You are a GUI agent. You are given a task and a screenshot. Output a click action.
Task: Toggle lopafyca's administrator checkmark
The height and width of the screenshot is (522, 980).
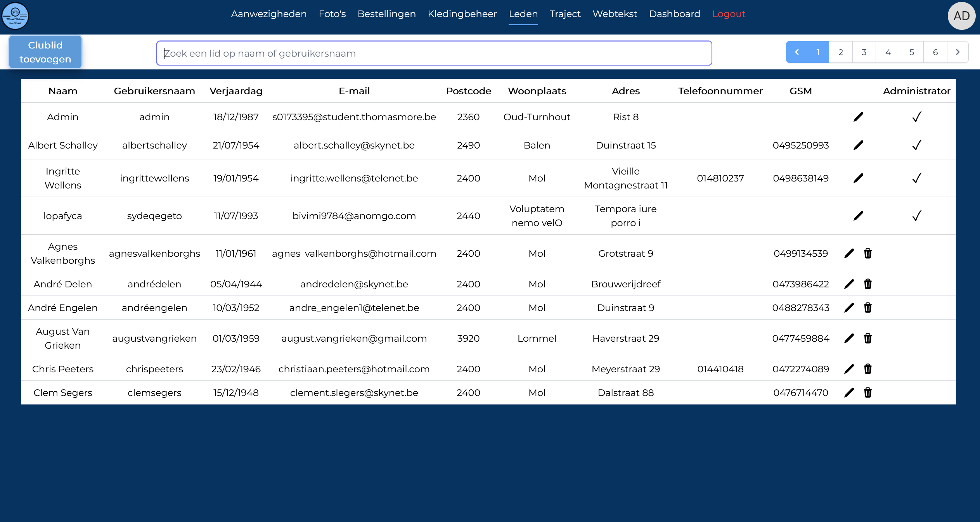917,215
